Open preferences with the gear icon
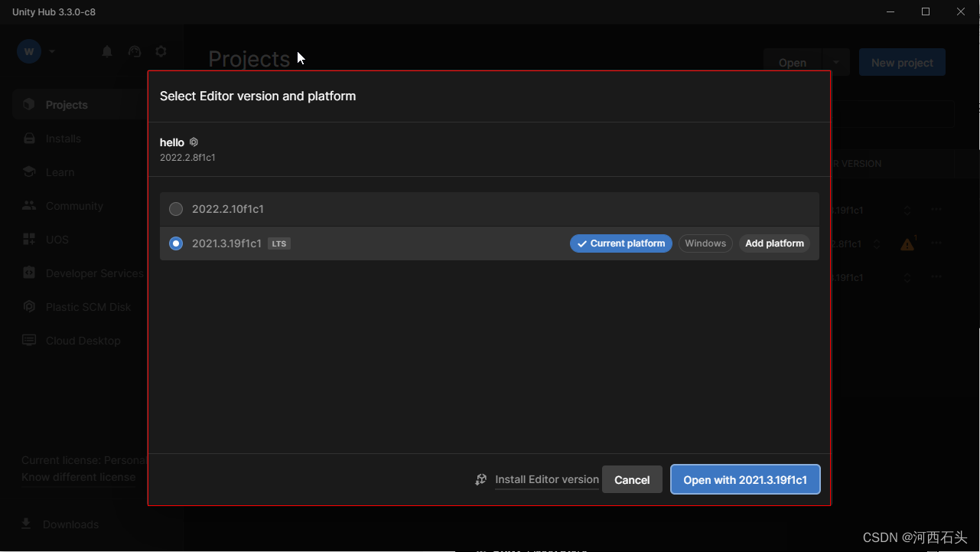This screenshot has width=980, height=552. (161, 51)
